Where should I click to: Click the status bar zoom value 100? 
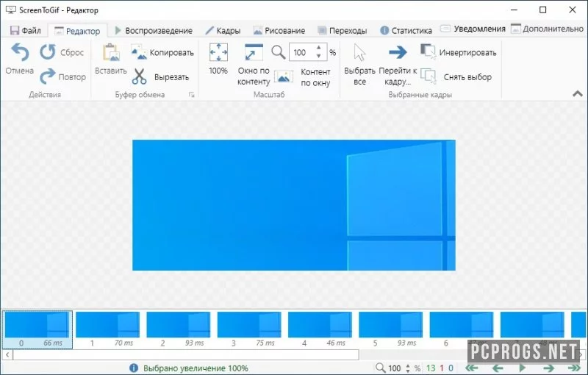click(395, 368)
